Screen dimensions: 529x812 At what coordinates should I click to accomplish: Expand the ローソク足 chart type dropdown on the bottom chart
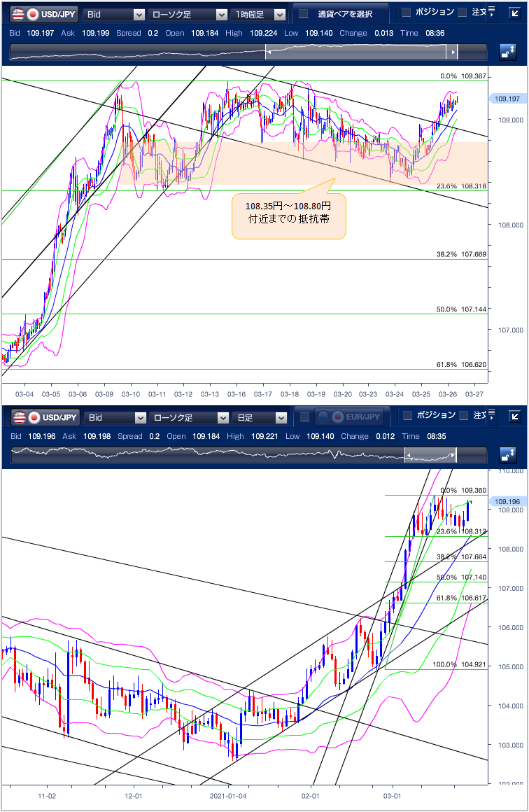click(x=189, y=418)
